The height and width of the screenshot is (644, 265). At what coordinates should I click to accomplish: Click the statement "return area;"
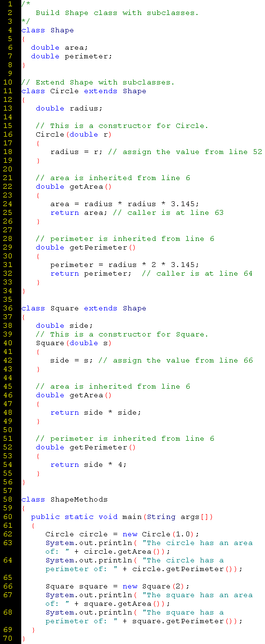[79, 212]
